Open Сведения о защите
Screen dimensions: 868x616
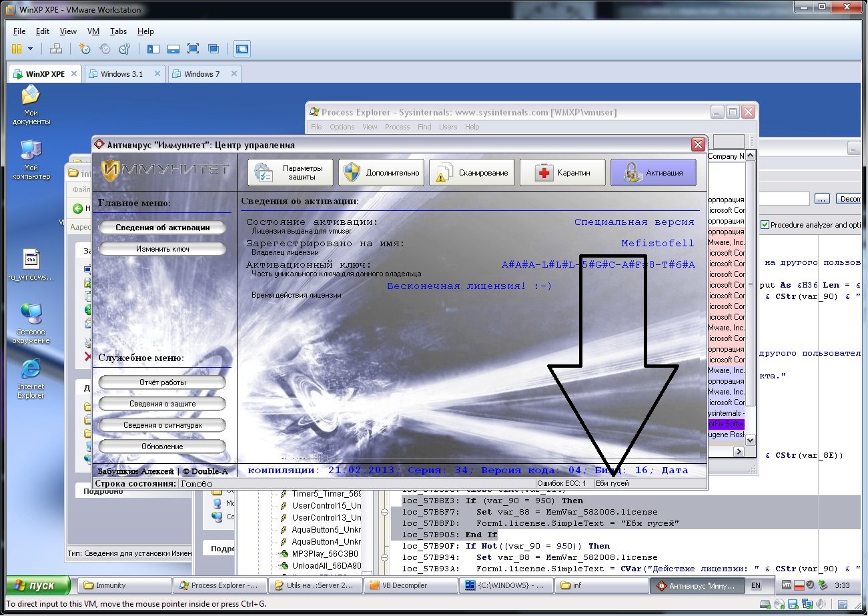click(x=162, y=404)
